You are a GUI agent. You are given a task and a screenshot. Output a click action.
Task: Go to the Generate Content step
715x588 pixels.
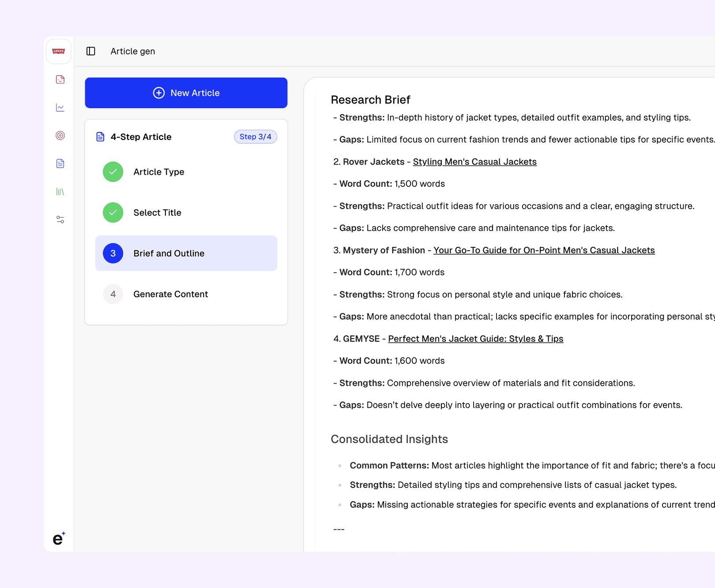point(186,294)
